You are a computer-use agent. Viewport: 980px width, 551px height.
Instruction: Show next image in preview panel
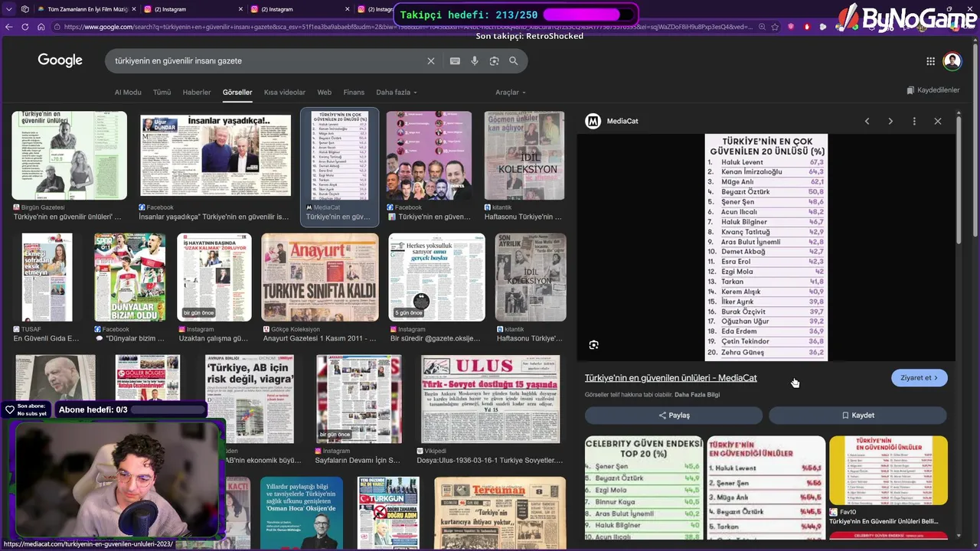pos(890,121)
